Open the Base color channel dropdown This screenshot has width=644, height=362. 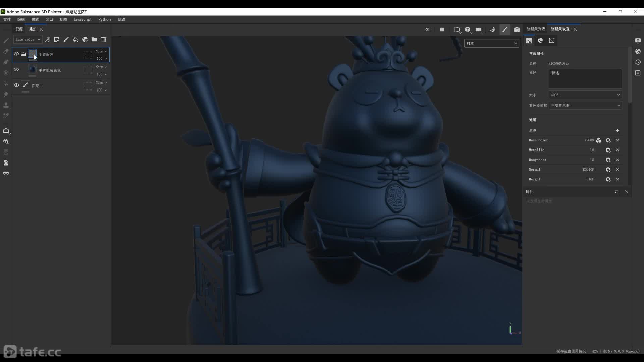(28, 40)
